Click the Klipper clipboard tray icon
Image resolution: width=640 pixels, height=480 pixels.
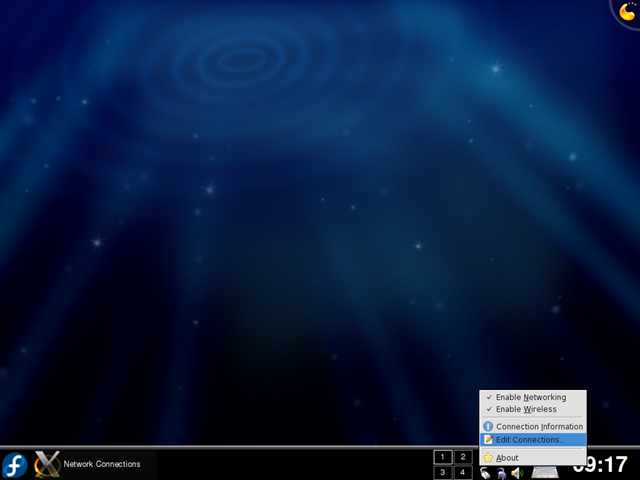(485, 473)
